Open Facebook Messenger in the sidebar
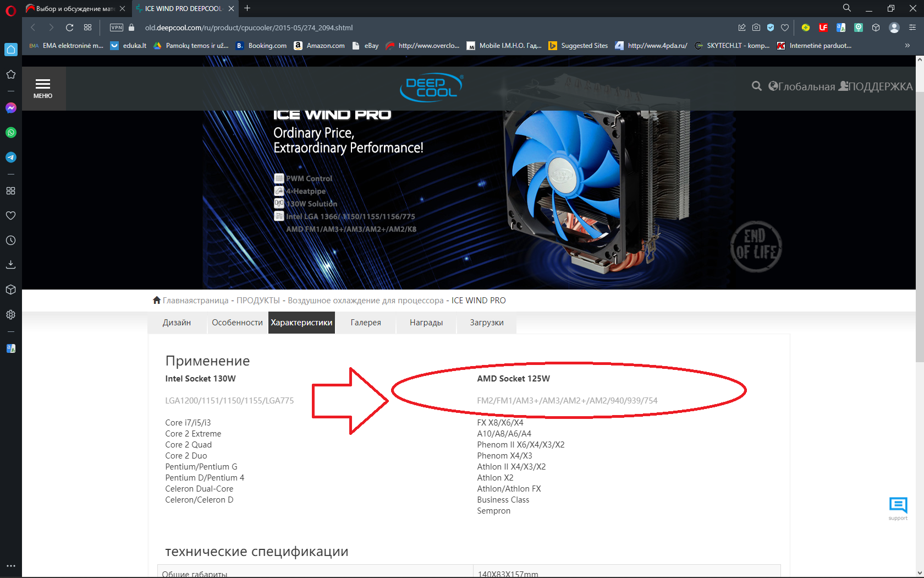 click(11, 108)
